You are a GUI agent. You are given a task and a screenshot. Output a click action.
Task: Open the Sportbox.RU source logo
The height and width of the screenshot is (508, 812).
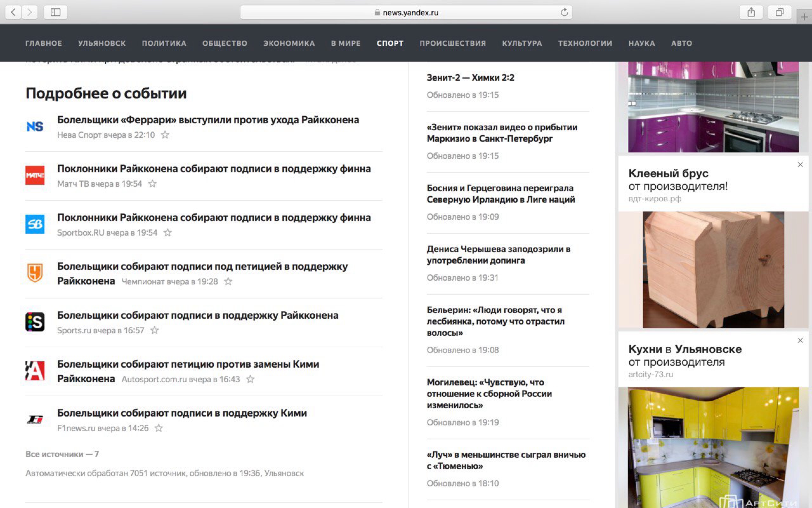(x=35, y=224)
